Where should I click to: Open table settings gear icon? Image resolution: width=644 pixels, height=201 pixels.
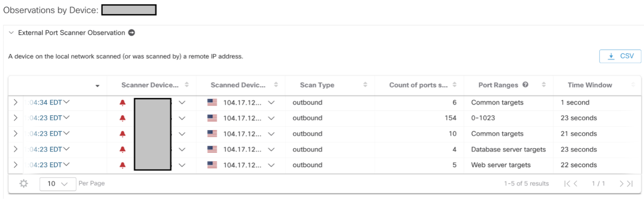[x=24, y=183]
